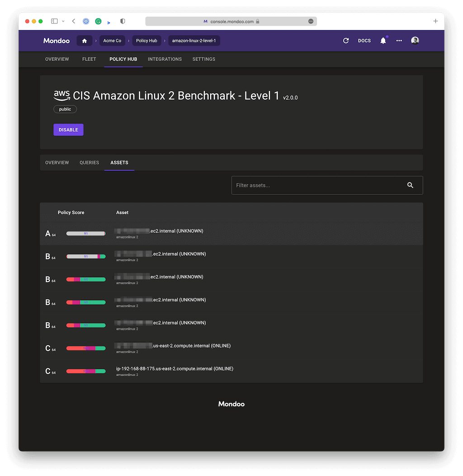Open the ellipsis overflow menu in the navbar
The width and height of the screenshot is (463, 476).
pos(399,40)
